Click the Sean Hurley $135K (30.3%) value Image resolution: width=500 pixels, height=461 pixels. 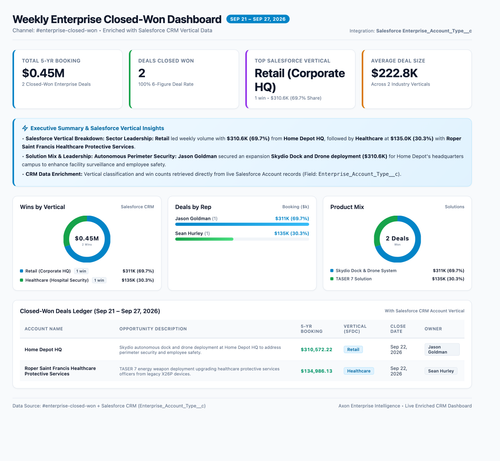tap(292, 233)
